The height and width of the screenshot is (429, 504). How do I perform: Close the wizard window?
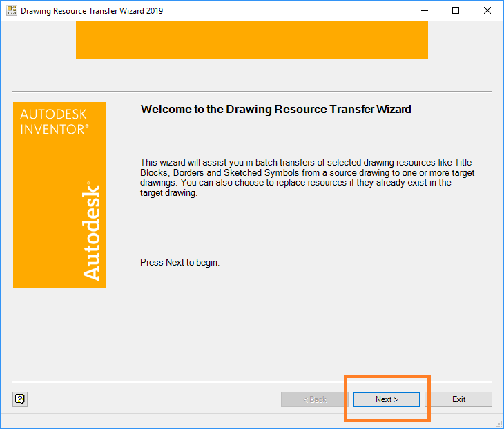[487, 10]
